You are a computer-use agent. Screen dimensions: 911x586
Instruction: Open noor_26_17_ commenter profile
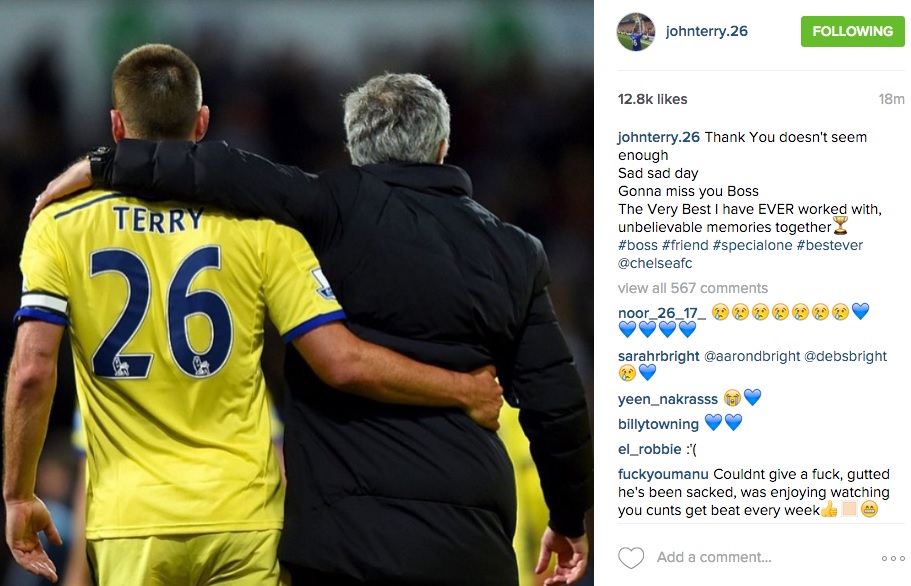tap(662, 313)
